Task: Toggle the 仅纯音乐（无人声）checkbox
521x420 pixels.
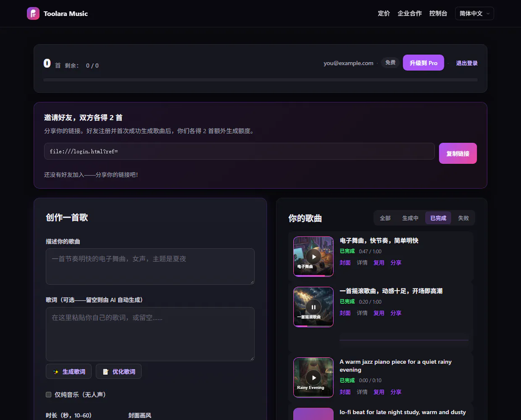Action: 48,394
